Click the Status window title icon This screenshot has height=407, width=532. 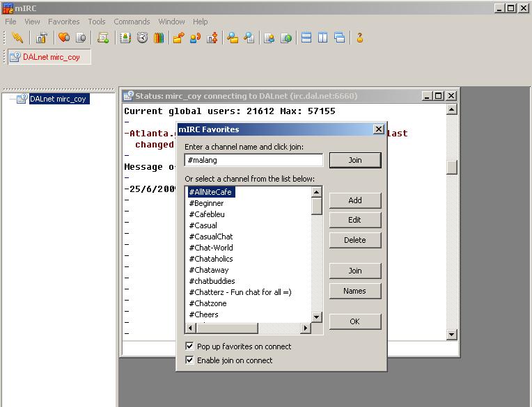point(128,96)
